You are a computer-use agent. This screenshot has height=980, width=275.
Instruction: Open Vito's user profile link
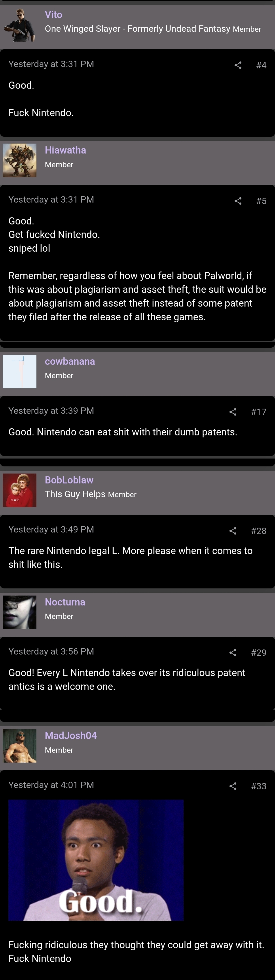tap(53, 14)
